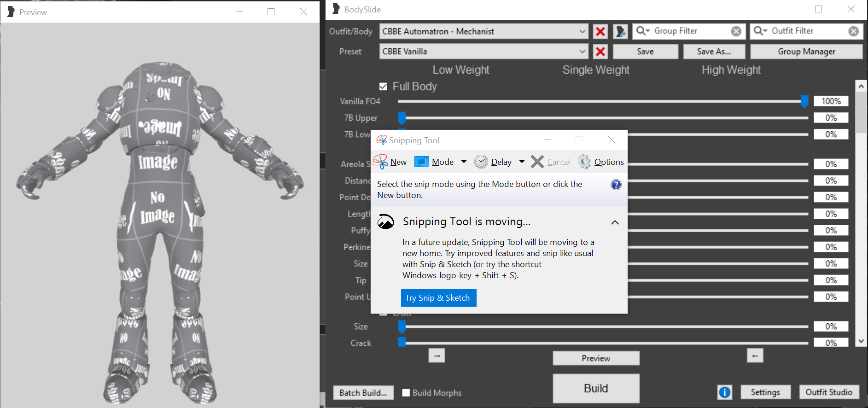Click the Single Weight column header
868x408 pixels.
[595, 70]
